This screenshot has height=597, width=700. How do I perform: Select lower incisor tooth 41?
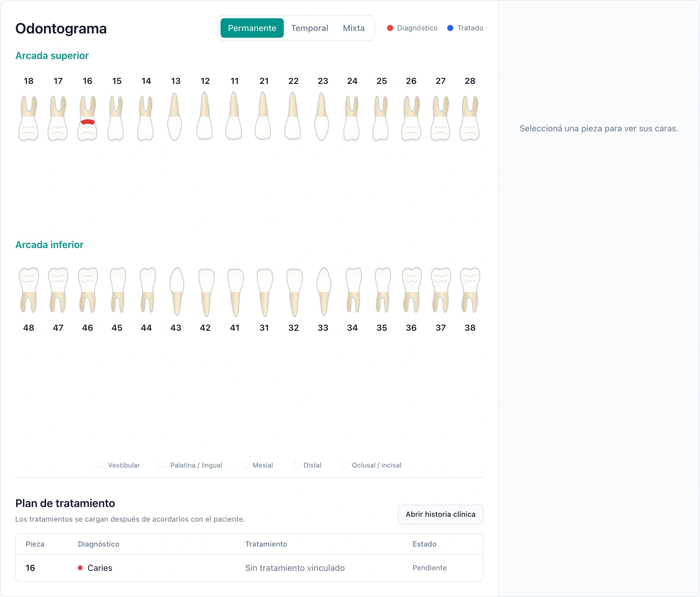click(235, 293)
